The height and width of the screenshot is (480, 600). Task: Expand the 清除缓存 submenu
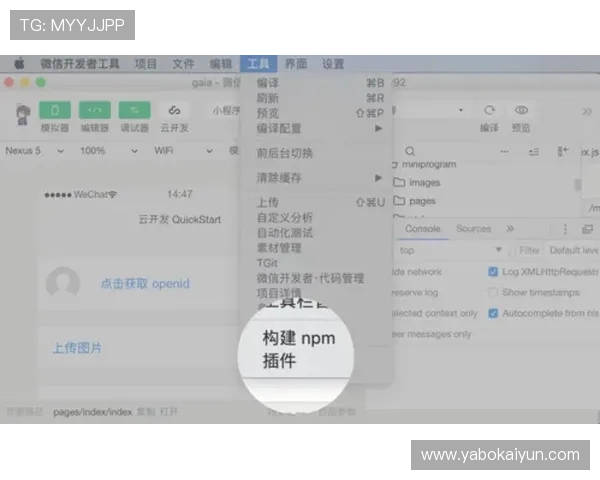click(x=316, y=178)
